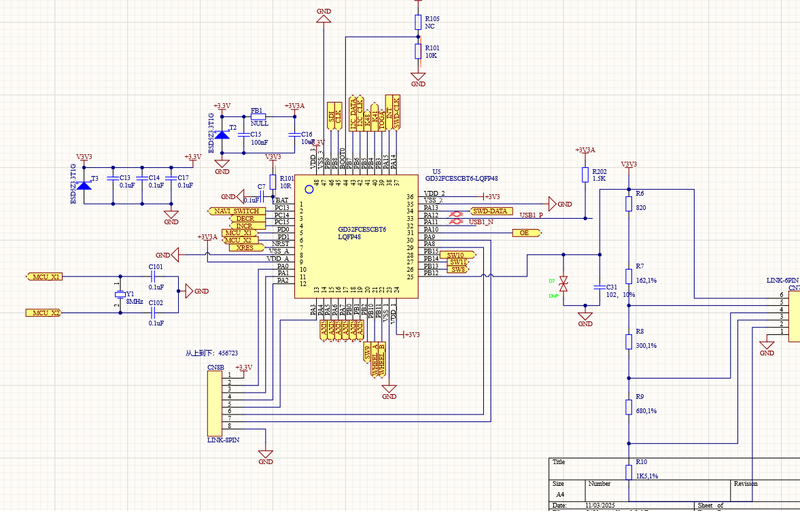Select resistor R7 symbol
Screen dimensions: 800x511
click(629, 276)
